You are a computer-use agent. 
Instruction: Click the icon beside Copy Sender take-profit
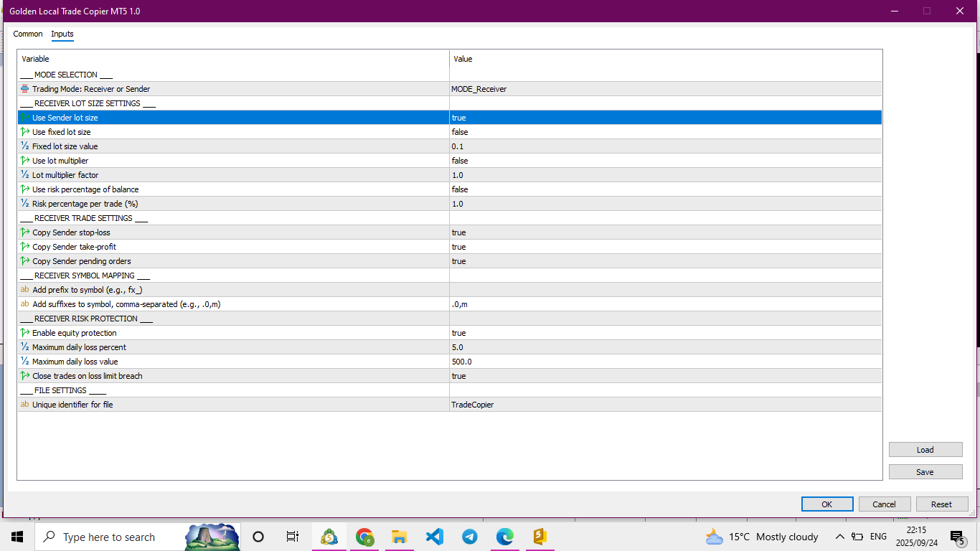pos(25,247)
